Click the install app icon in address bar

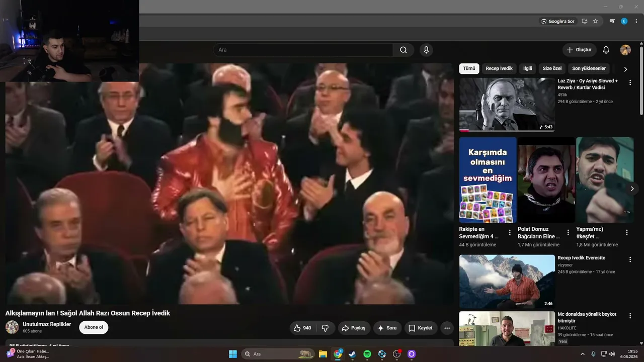[x=584, y=21]
